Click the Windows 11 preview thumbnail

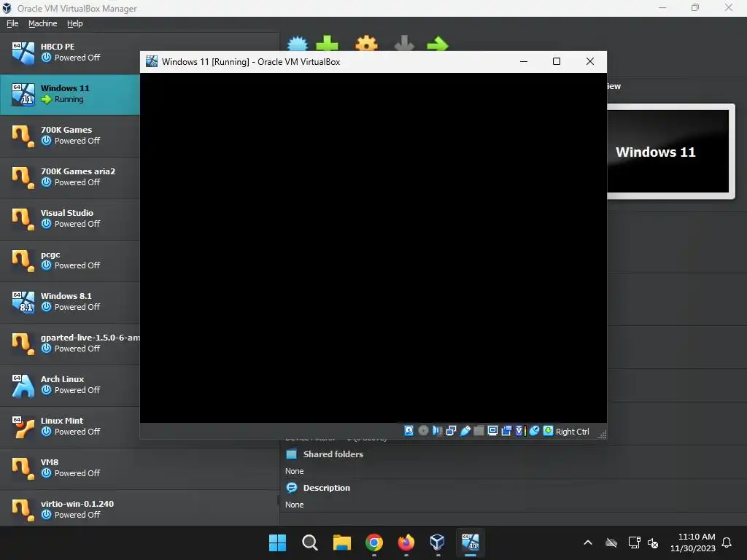click(x=668, y=152)
